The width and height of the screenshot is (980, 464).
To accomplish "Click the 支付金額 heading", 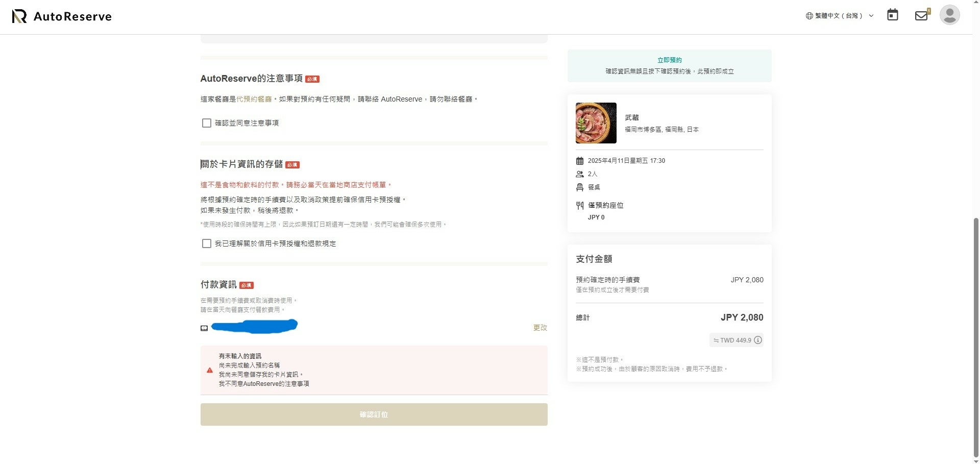I will [x=594, y=259].
